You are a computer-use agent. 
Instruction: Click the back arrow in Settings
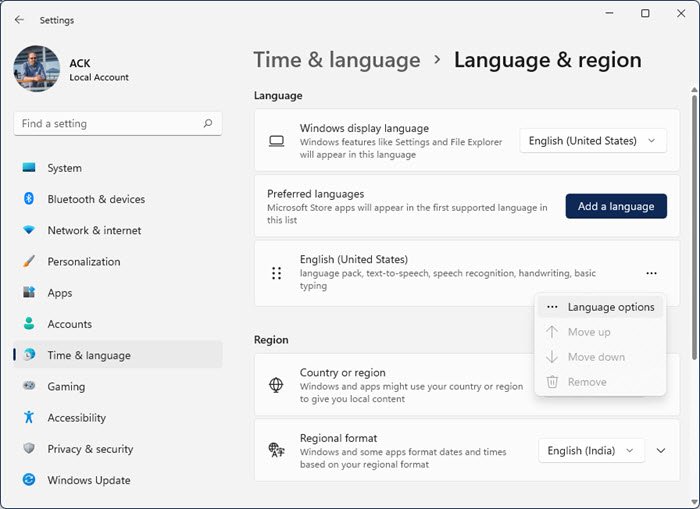point(19,20)
